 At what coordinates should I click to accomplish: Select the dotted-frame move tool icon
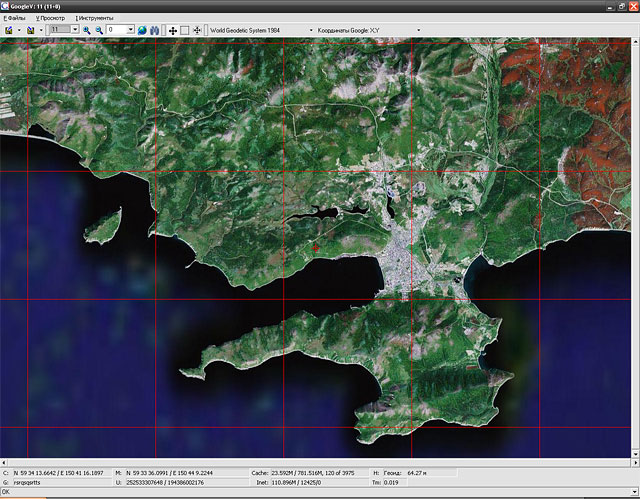(x=196, y=30)
